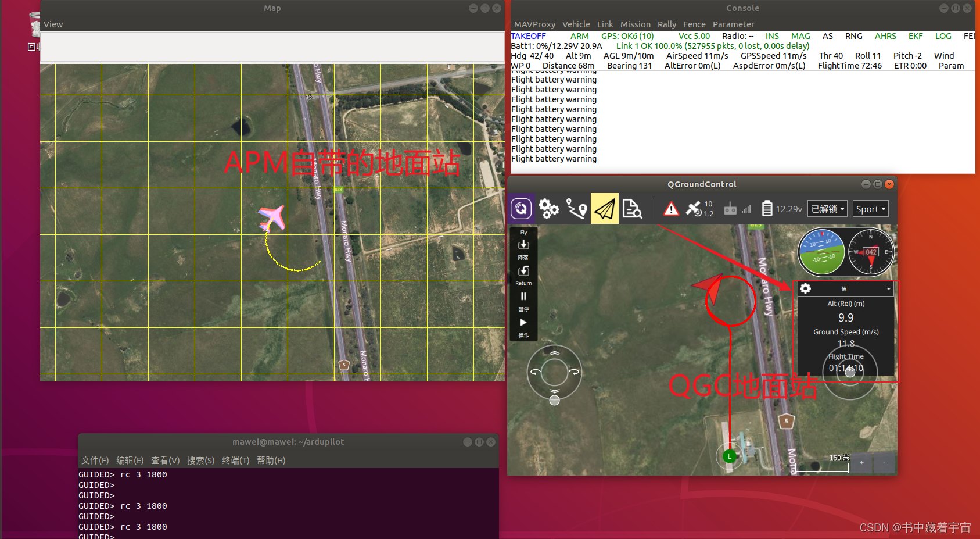
Task: Open the Sport flight mode dropdown
Action: (x=871, y=209)
